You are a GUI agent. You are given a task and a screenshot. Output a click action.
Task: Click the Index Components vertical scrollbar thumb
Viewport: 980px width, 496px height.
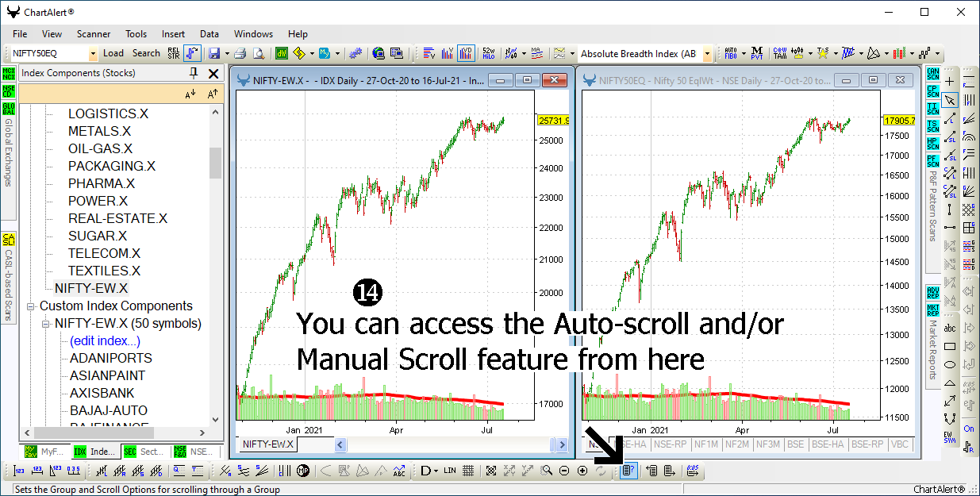point(215,163)
